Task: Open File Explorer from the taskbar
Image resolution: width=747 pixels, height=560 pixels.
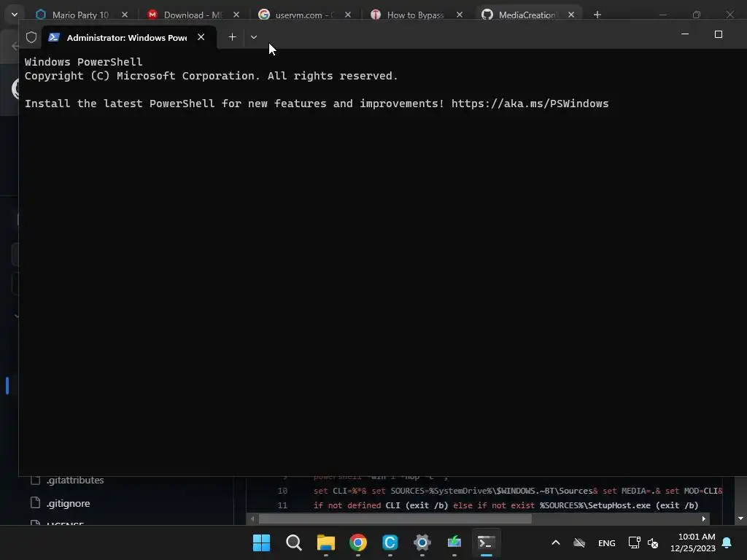Action: pyautogui.click(x=326, y=542)
